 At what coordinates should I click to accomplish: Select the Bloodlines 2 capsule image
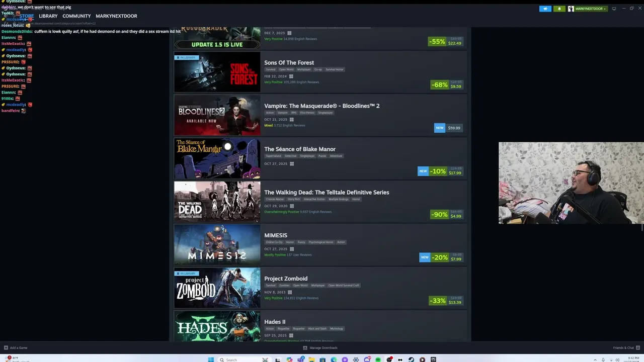tap(217, 116)
